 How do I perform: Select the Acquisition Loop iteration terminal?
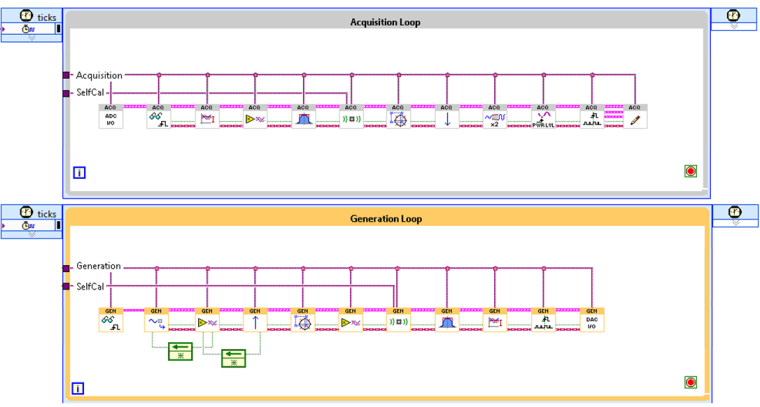tap(79, 172)
